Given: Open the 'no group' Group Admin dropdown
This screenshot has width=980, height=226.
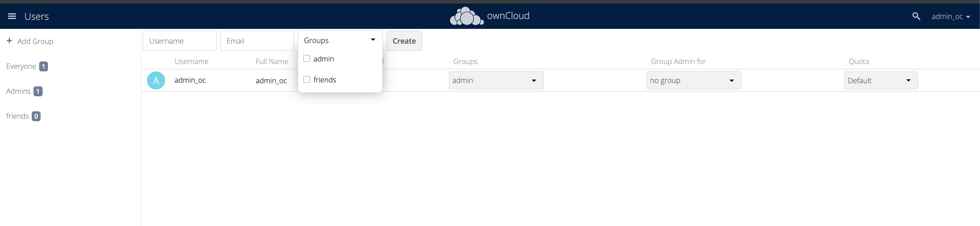Looking at the screenshot, I should coord(693,80).
